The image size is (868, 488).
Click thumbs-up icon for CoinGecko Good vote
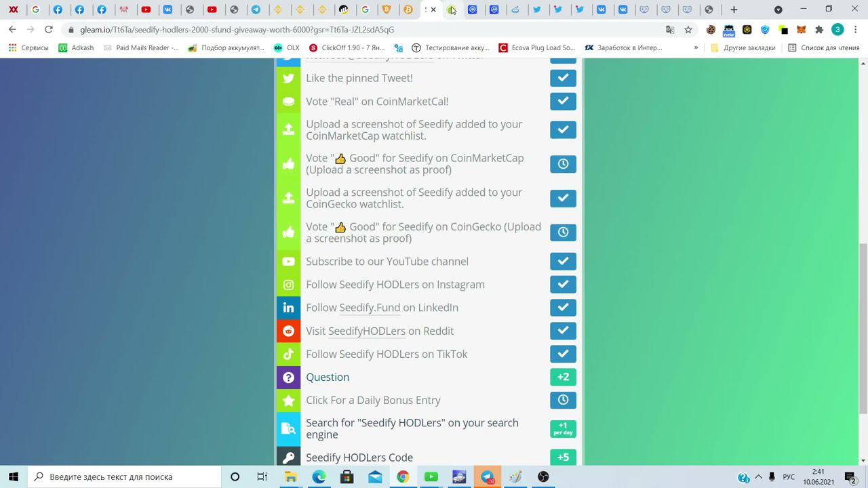288,232
